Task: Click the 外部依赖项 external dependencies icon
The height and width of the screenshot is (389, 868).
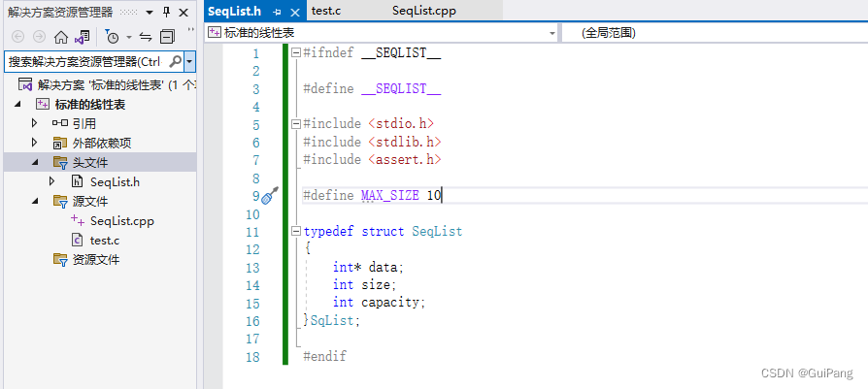Action: pos(60,143)
